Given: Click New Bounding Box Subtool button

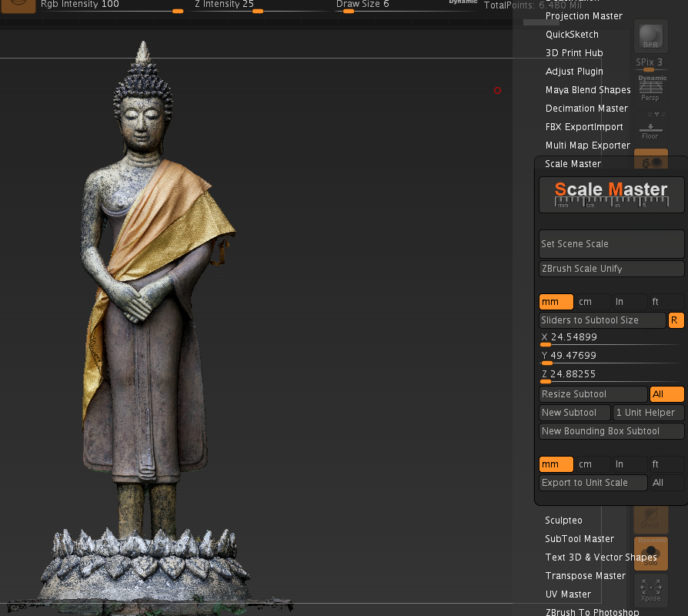Looking at the screenshot, I should click(611, 431).
